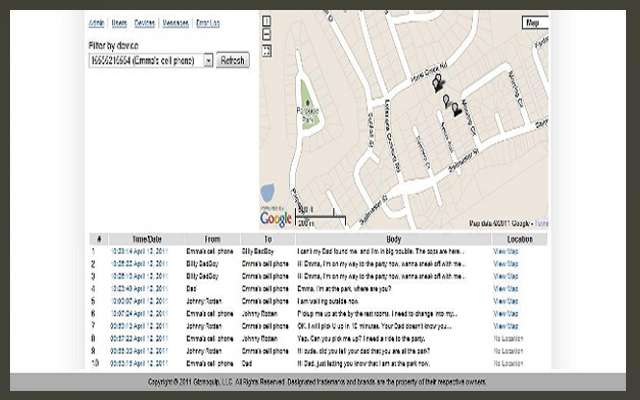Open the Filter by device dropdown
The width and height of the screenshot is (640, 400).
click(x=208, y=61)
